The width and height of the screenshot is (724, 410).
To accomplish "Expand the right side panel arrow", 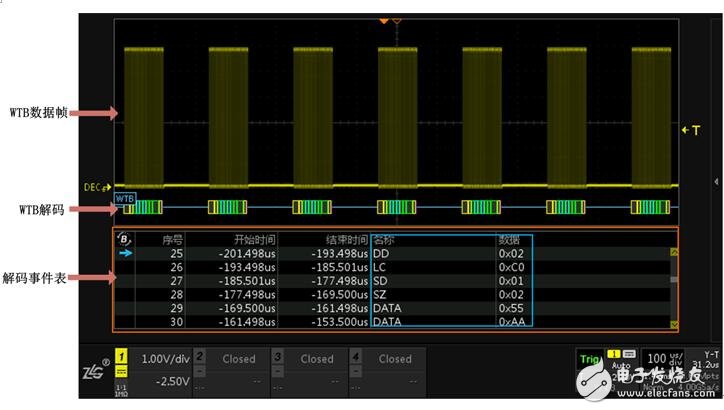I will (716, 181).
